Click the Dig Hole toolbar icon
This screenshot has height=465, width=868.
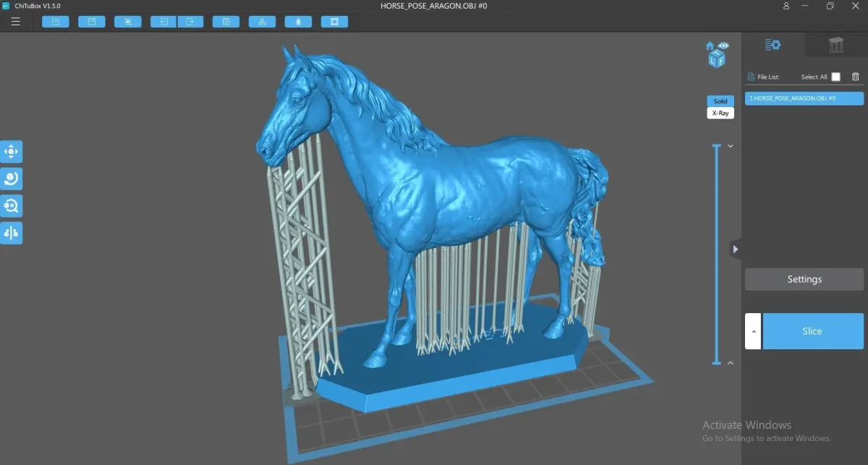[x=335, y=22]
